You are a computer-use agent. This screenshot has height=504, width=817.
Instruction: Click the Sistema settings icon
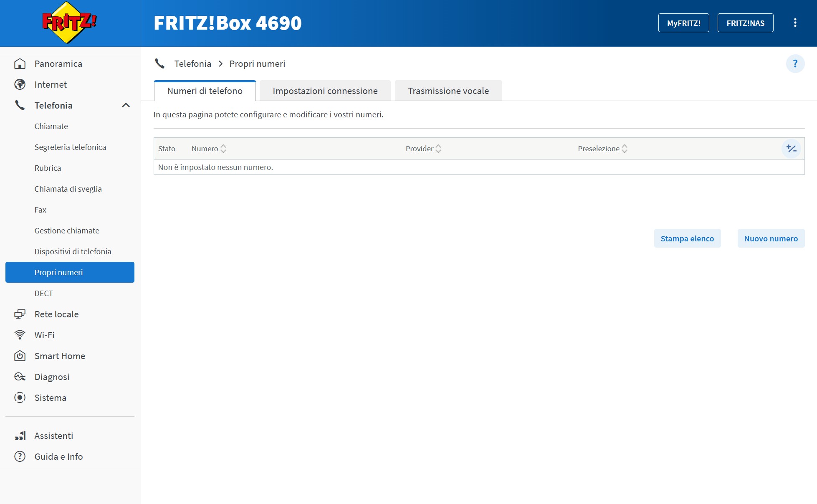pyautogui.click(x=20, y=398)
